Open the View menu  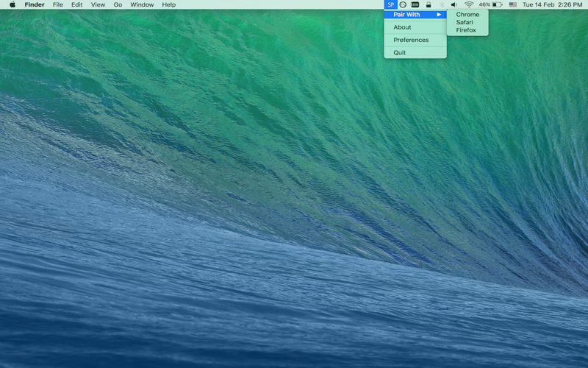98,4
